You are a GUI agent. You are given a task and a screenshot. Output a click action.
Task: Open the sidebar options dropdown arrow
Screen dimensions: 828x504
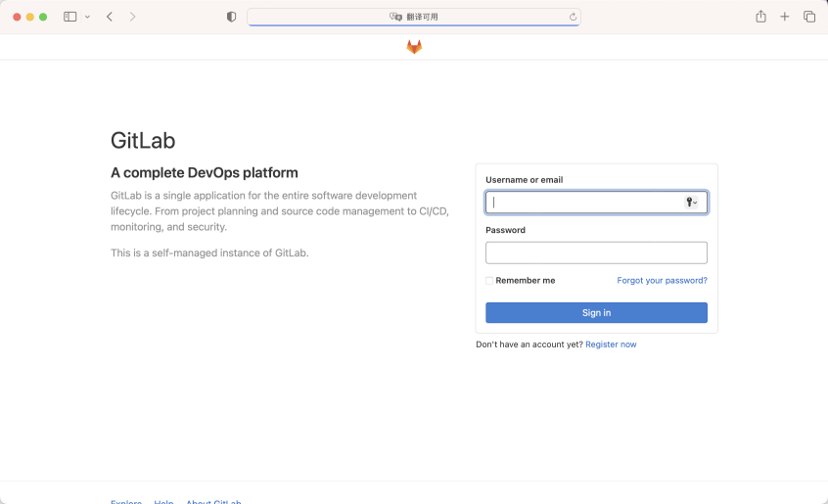point(87,17)
